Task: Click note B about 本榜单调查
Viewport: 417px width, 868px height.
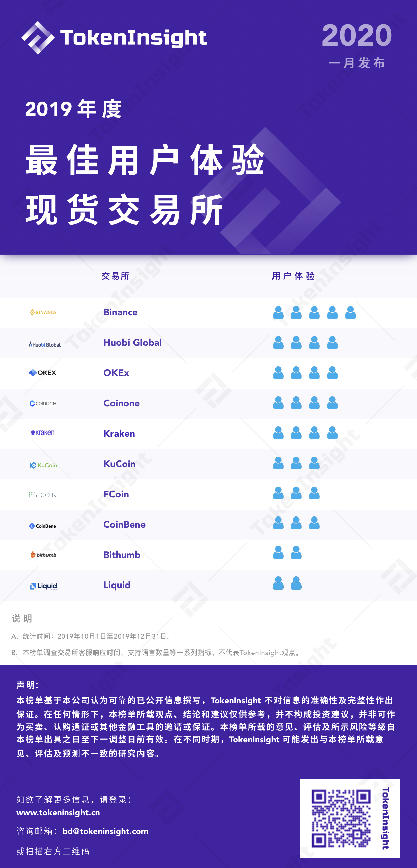Action: coord(156,653)
